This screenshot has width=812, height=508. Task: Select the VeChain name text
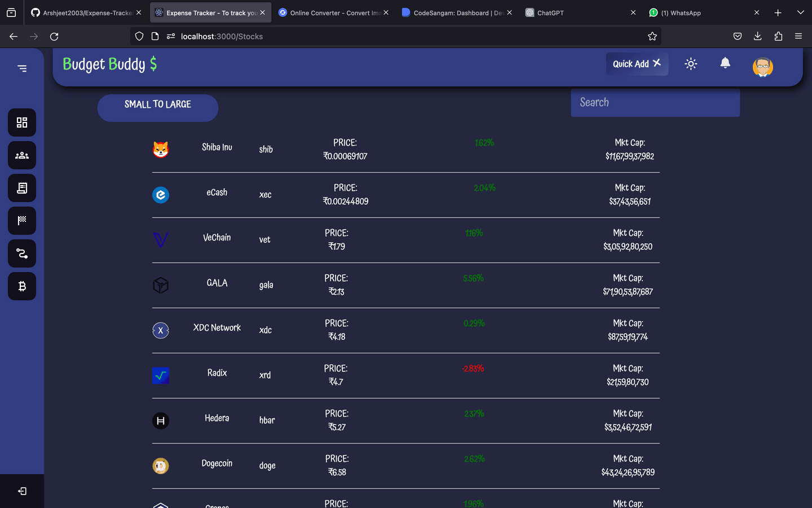point(217,238)
